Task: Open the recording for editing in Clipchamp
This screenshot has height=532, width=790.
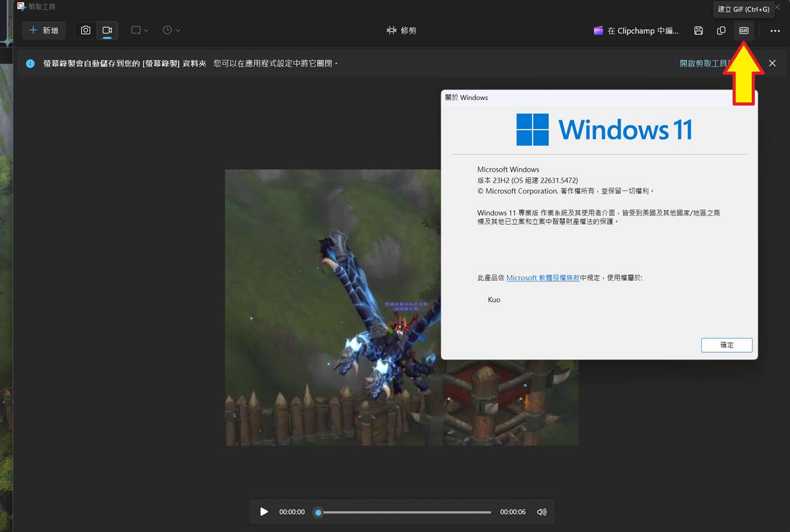Action: pos(636,30)
